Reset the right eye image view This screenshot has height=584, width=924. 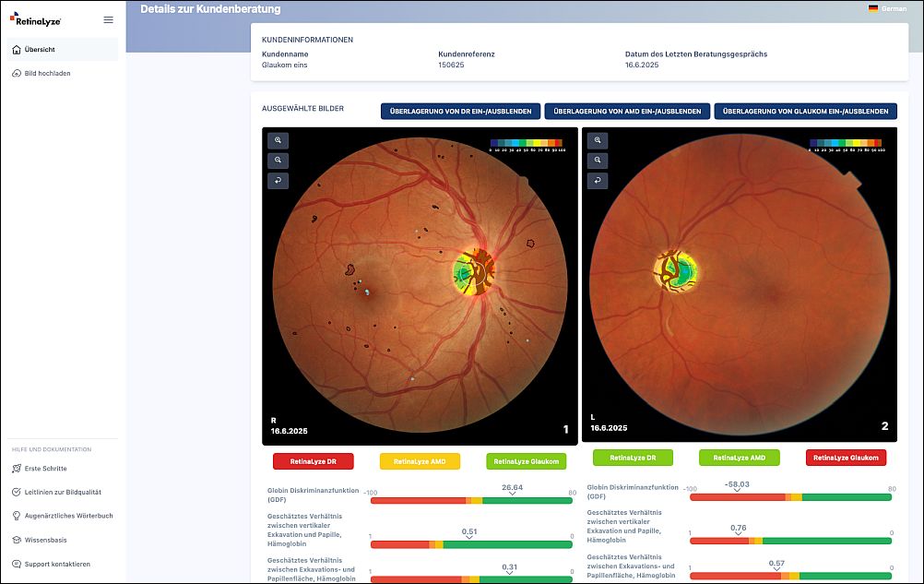point(278,181)
